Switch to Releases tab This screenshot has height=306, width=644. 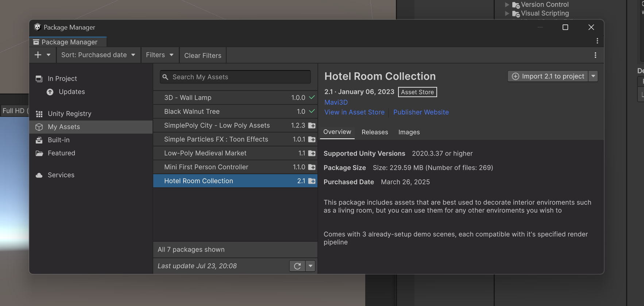pyautogui.click(x=375, y=132)
